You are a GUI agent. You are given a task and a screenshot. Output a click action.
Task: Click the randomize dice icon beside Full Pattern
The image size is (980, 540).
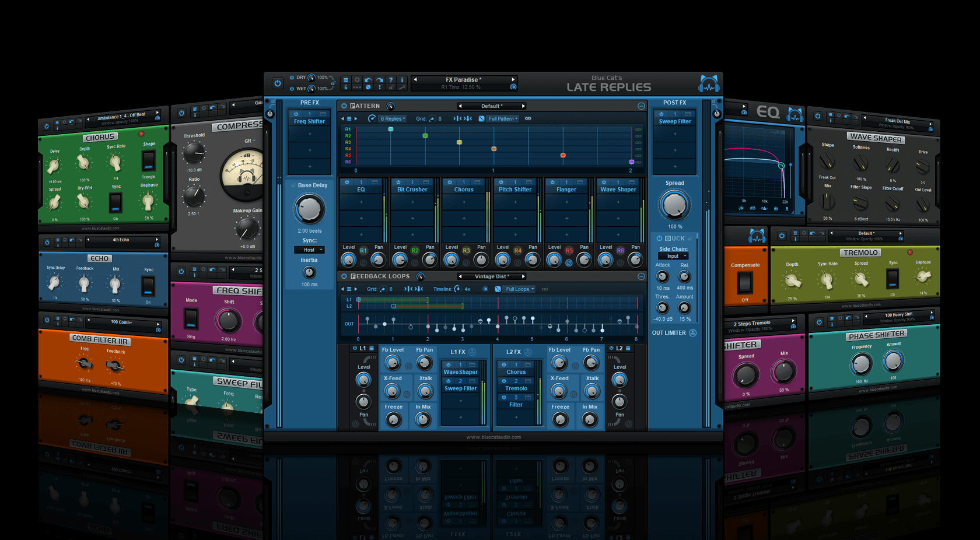(481, 119)
